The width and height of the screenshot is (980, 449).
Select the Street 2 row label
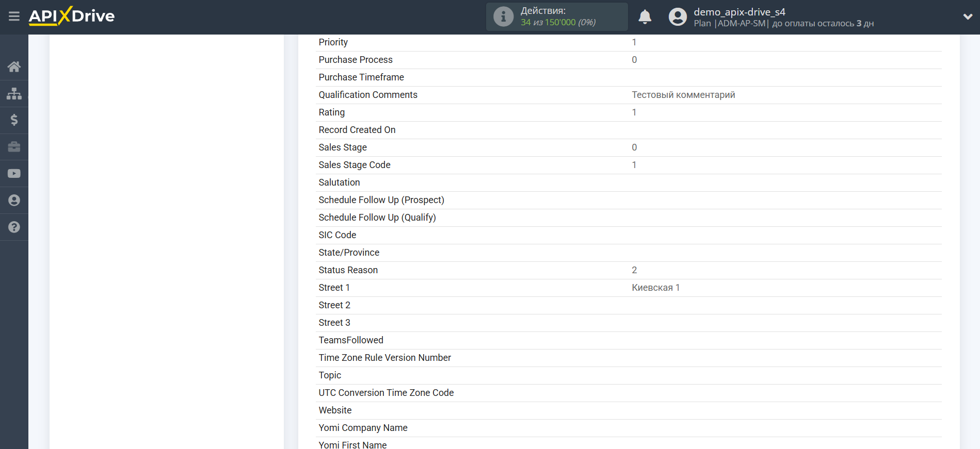pyautogui.click(x=334, y=305)
